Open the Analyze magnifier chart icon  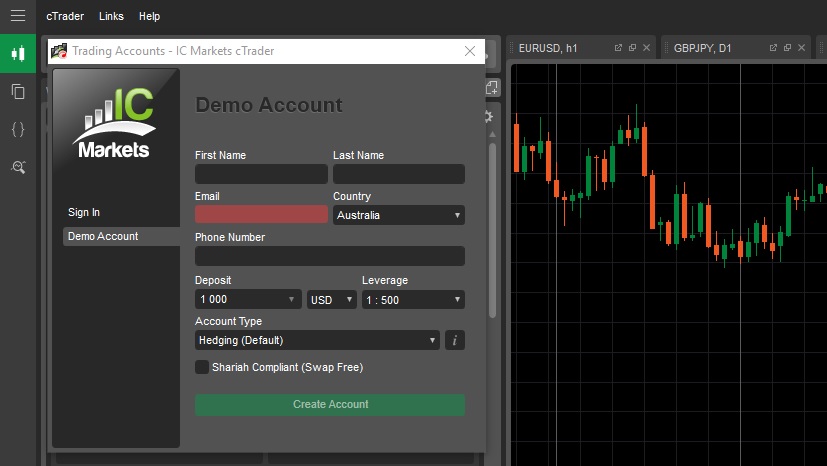point(18,167)
